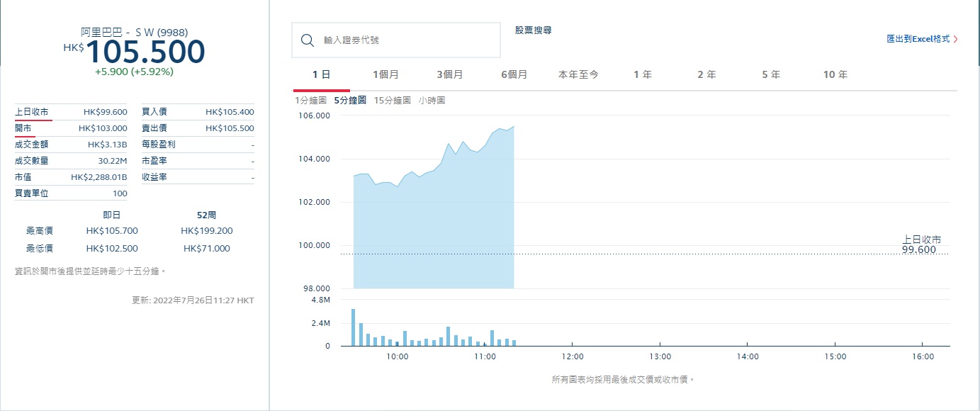
Task: View the 5年 chart range
Action: click(x=771, y=74)
